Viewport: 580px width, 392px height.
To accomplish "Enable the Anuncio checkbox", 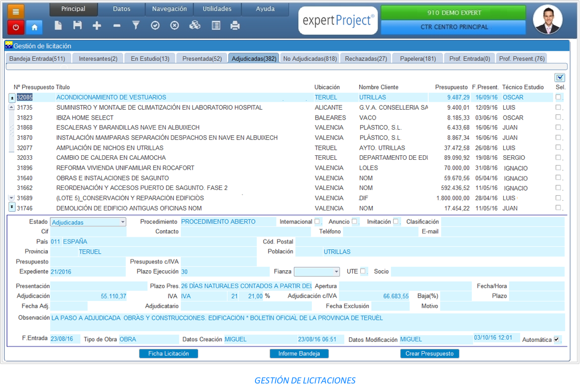I will pyautogui.click(x=355, y=221).
